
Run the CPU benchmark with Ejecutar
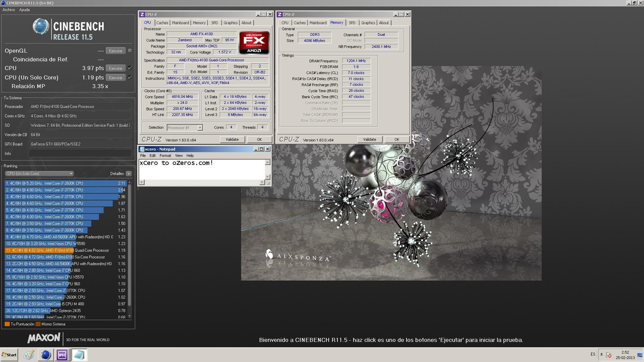[x=115, y=68]
